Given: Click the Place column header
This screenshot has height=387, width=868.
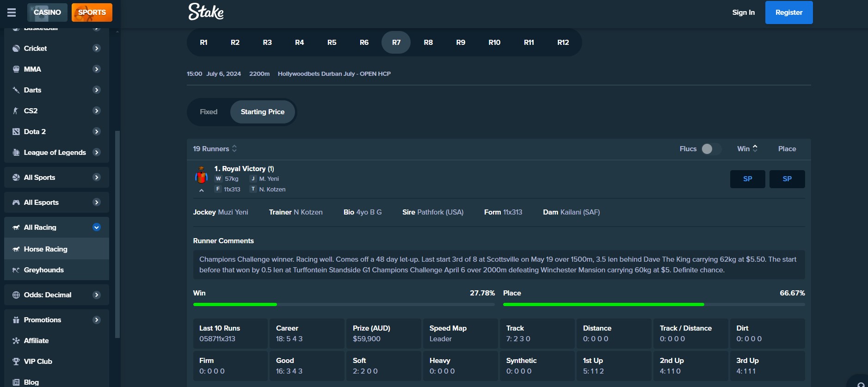Looking at the screenshot, I should click(x=787, y=148).
